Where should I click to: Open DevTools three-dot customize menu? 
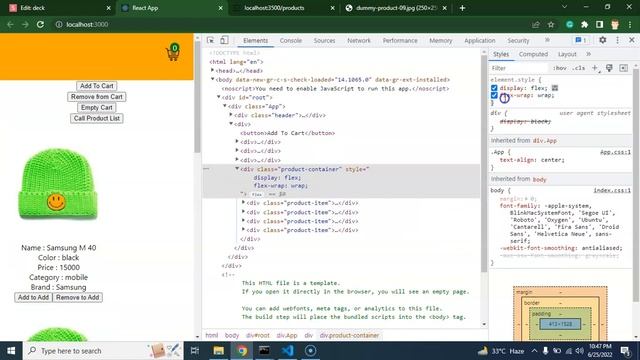(617, 40)
